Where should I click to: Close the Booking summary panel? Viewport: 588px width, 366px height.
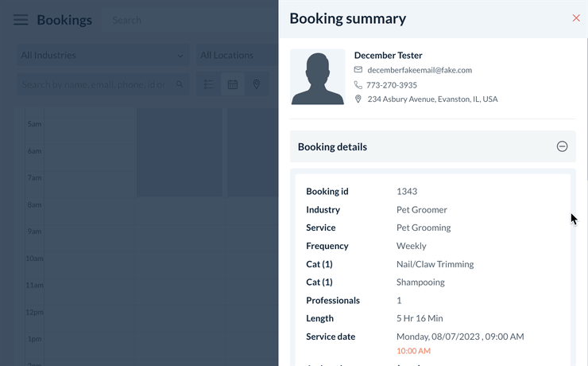[x=576, y=18]
